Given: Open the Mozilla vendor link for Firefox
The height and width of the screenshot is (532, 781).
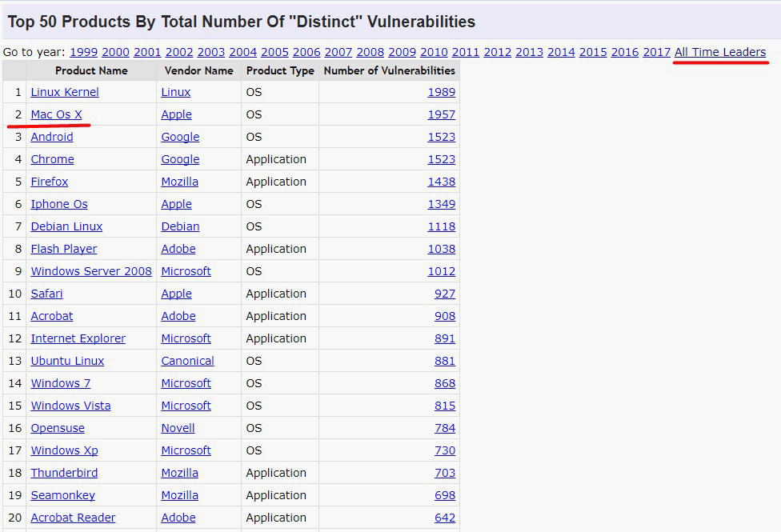Looking at the screenshot, I should (x=179, y=182).
